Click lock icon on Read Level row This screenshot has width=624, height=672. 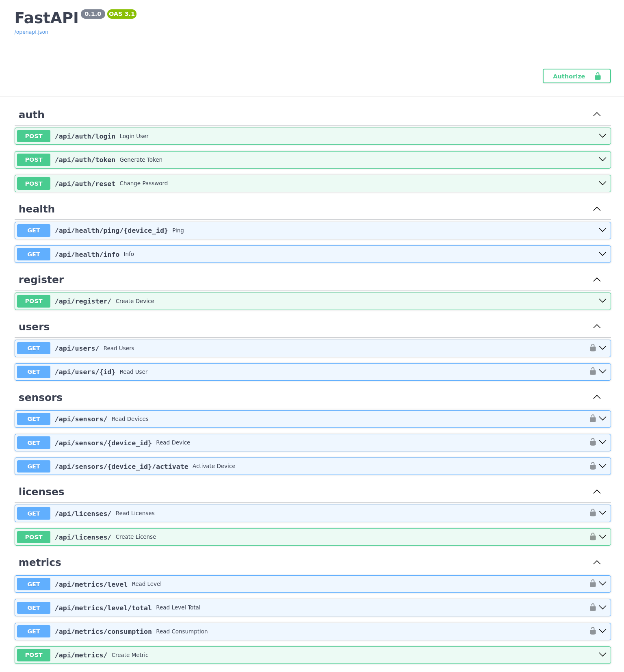(593, 583)
